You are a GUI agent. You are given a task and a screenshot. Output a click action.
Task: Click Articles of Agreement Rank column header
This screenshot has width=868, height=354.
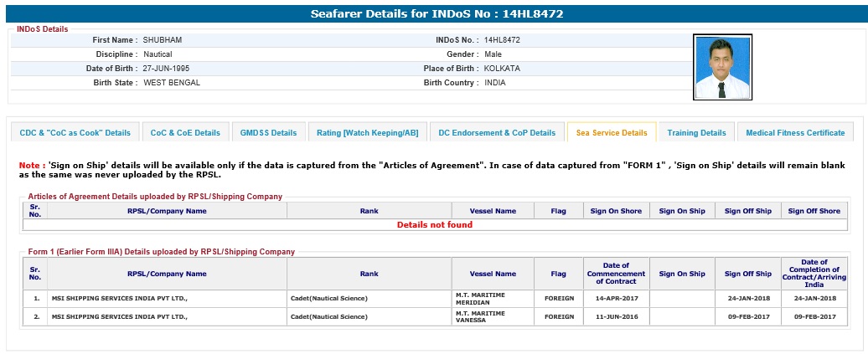click(369, 211)
